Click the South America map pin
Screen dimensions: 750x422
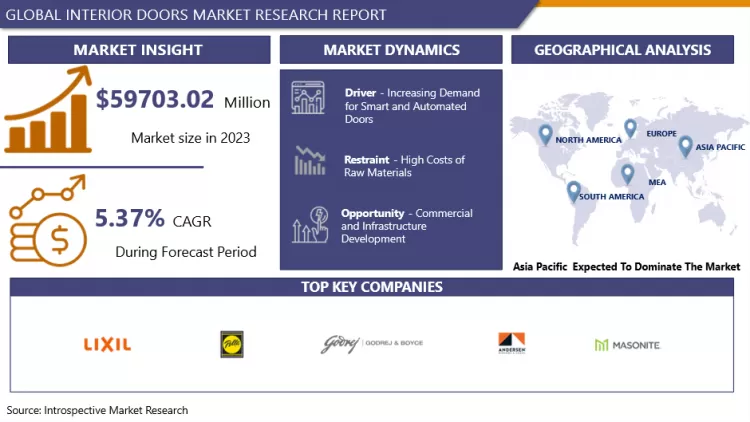574,191
